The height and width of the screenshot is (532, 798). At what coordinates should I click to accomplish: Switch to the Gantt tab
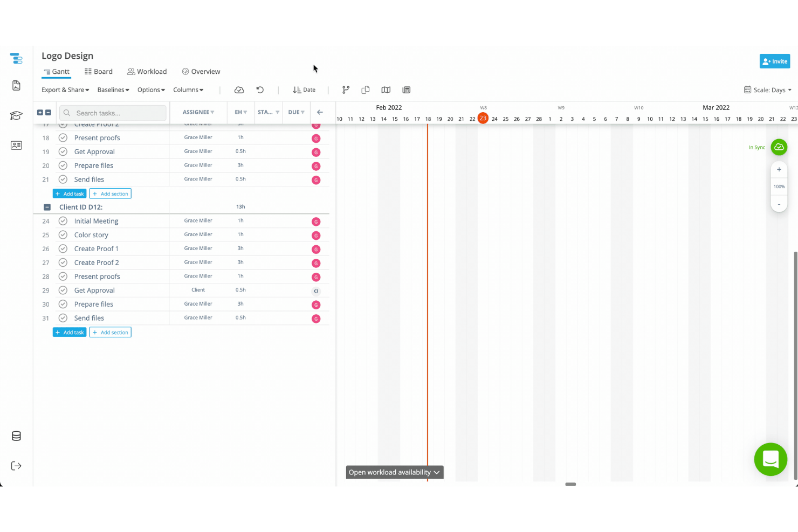click(56, 72)
